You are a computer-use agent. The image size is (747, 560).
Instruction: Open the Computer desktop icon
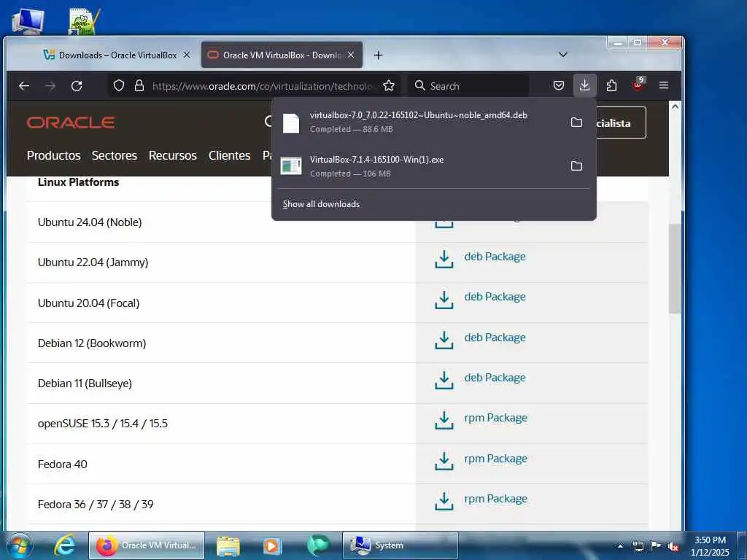coord(28,21)
